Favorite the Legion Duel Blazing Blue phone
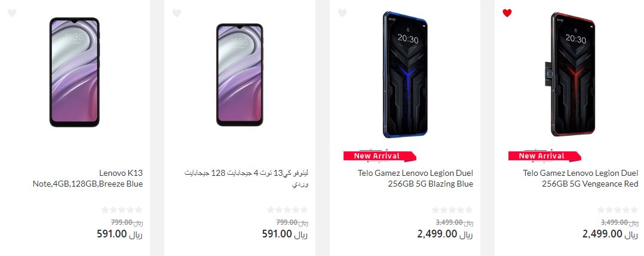The width and height of the screenshot is (644, 256). tap(342, 13)
